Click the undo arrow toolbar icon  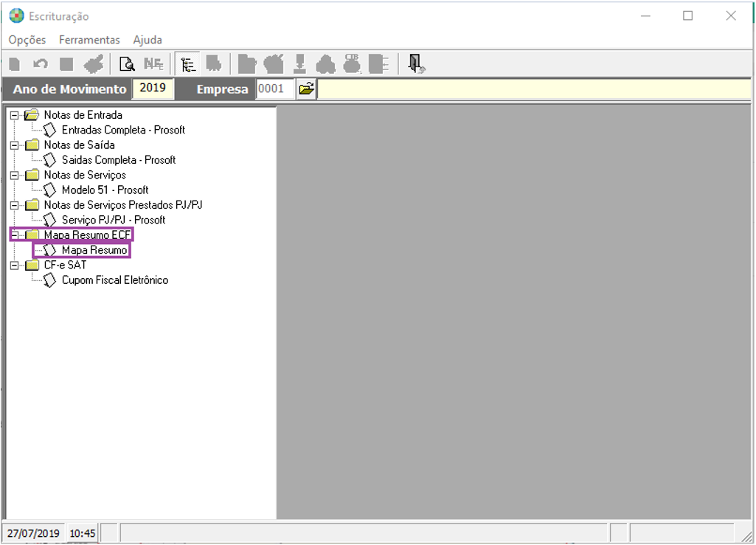point(41,64)
